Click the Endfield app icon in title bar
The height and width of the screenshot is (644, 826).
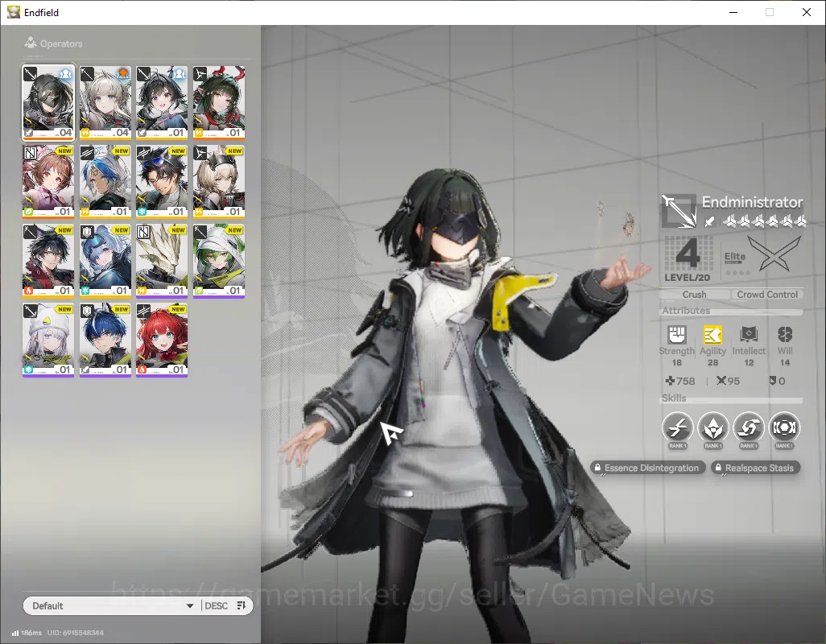pyautogui.click(x=13, y=12)
